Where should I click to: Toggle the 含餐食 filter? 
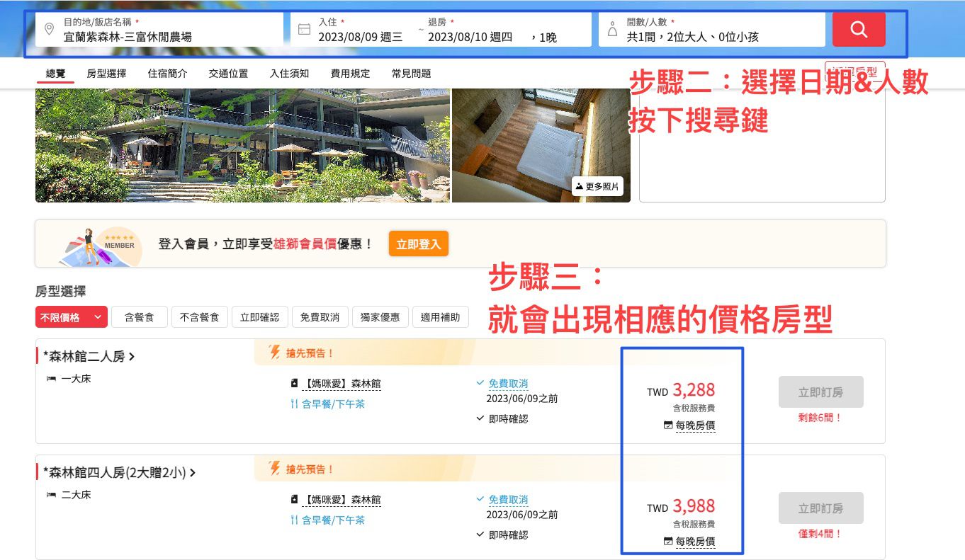tap(139, 316)
